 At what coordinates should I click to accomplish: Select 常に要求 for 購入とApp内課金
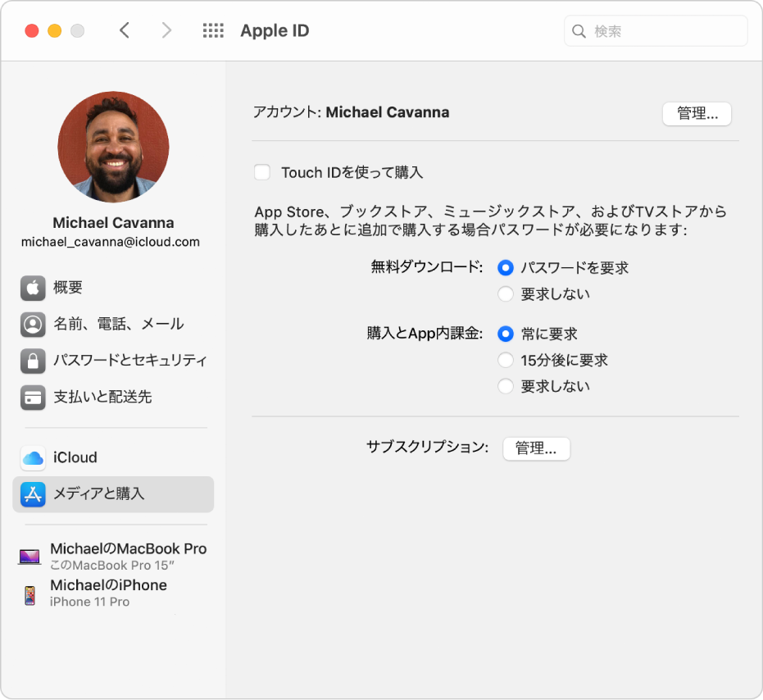pyautogui.click(x=506, y=334)
